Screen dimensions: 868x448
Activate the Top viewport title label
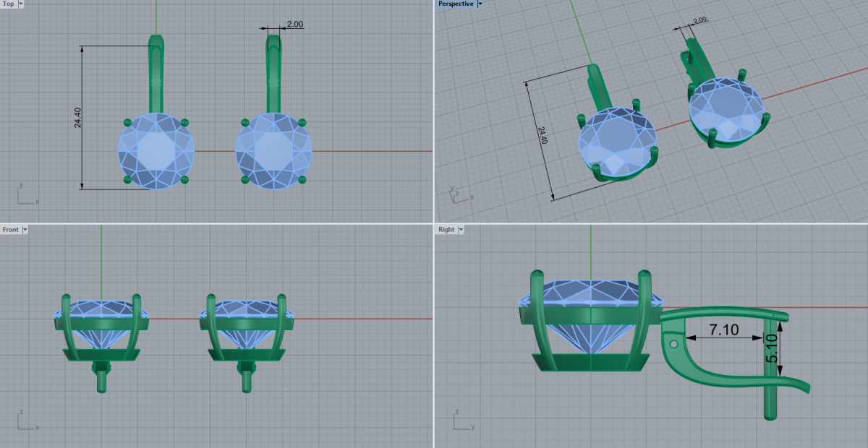[9, 4]
